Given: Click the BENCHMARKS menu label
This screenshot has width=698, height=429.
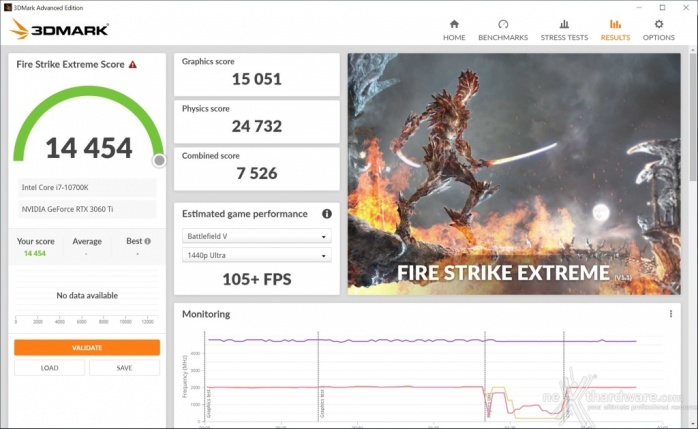Looking at the screenshot, I should coord(503,38).
